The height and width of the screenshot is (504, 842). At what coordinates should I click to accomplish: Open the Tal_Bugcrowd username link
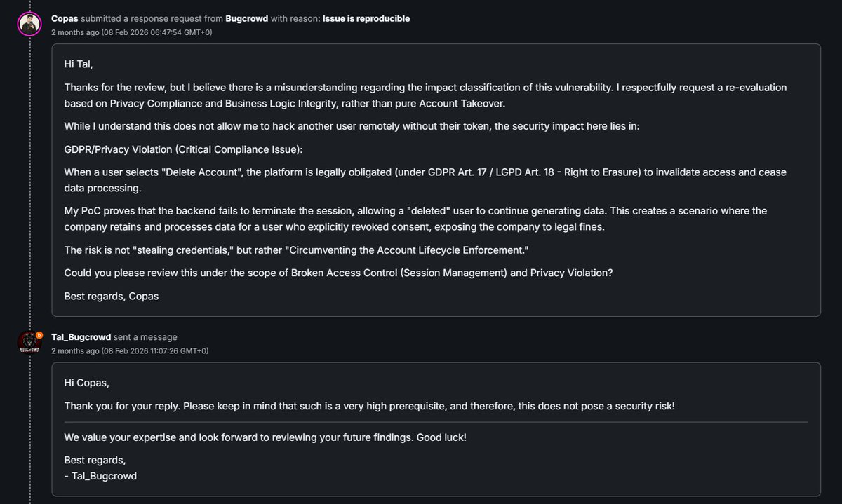[x=81, y=337]
